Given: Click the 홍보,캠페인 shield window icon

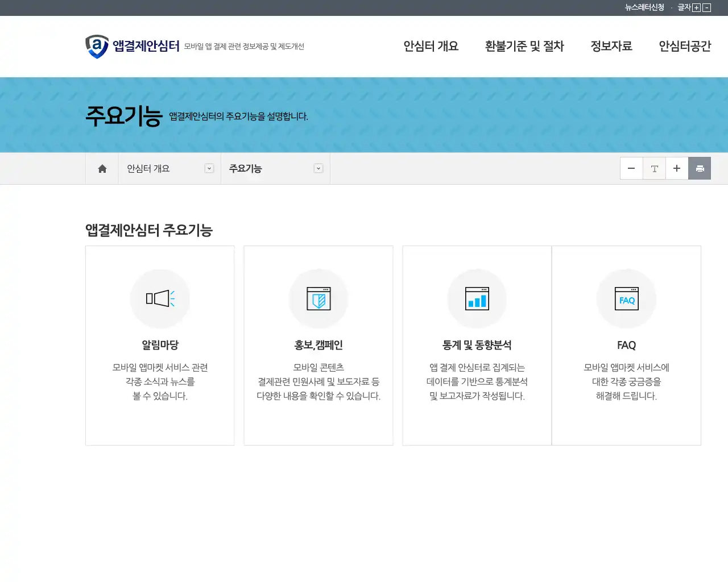Looking at the screenshot, I should [x=318, y=298].
